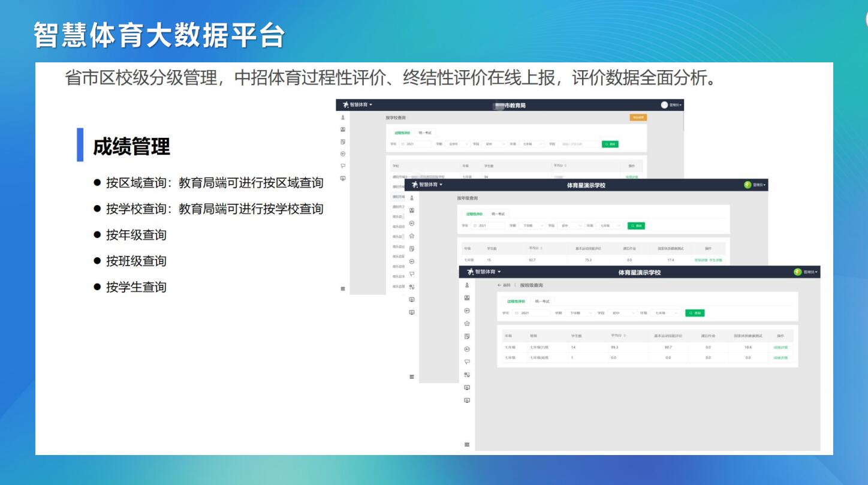Open 年级 dropdown in 按班级查询 window

665,313
